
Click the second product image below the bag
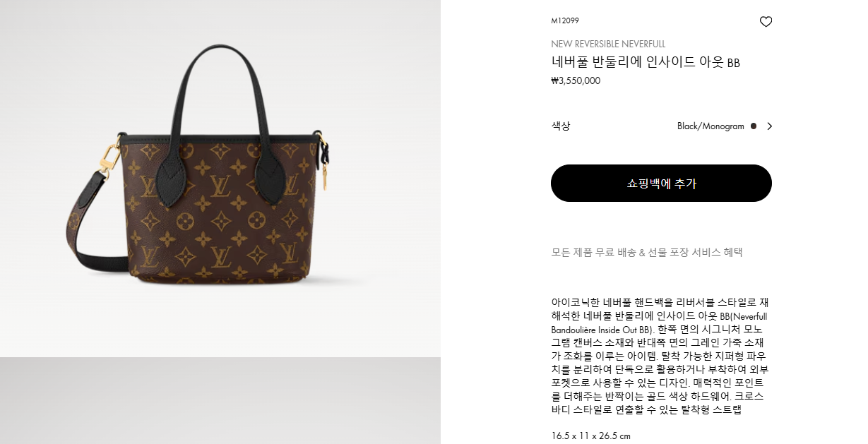click(220, 401)
